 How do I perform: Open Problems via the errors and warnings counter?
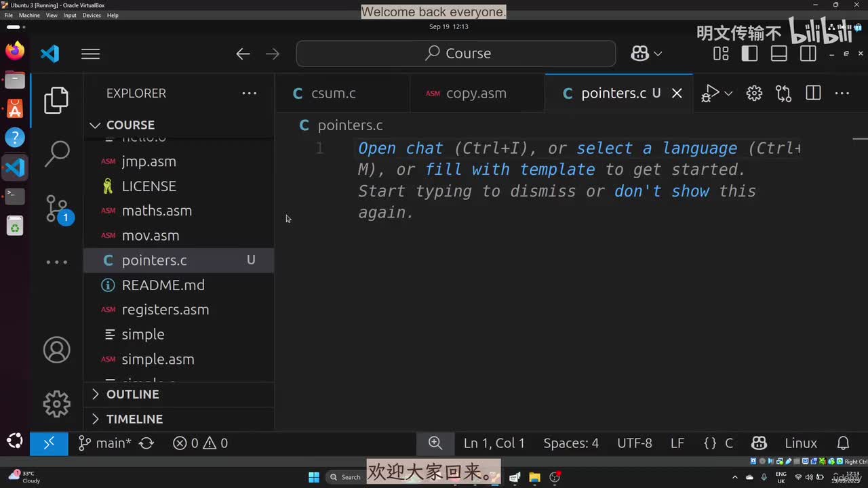coord(201,443)
